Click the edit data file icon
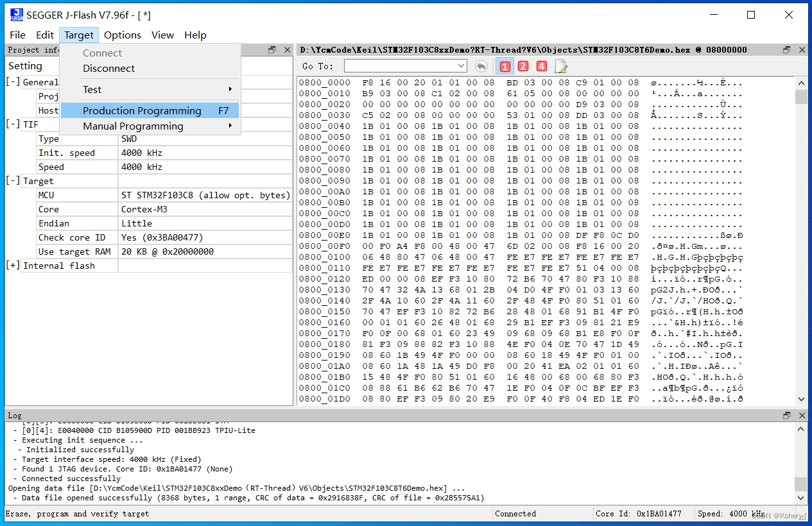This screenshot has height=526, width=812. (561, 66)
